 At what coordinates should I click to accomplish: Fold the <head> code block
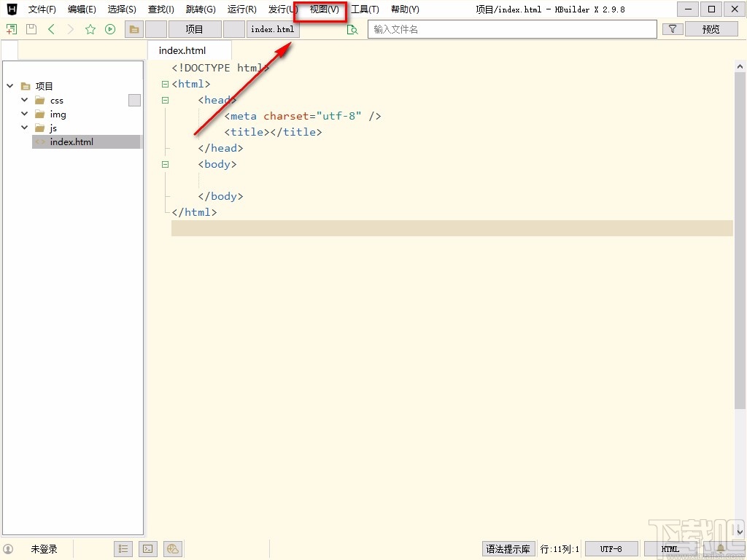pos(166,100)
